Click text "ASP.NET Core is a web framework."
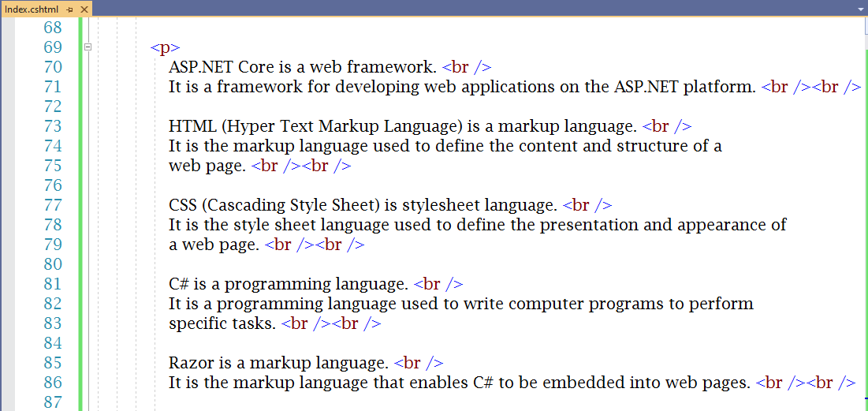The image size is (868, 411). tap(303, 67)
